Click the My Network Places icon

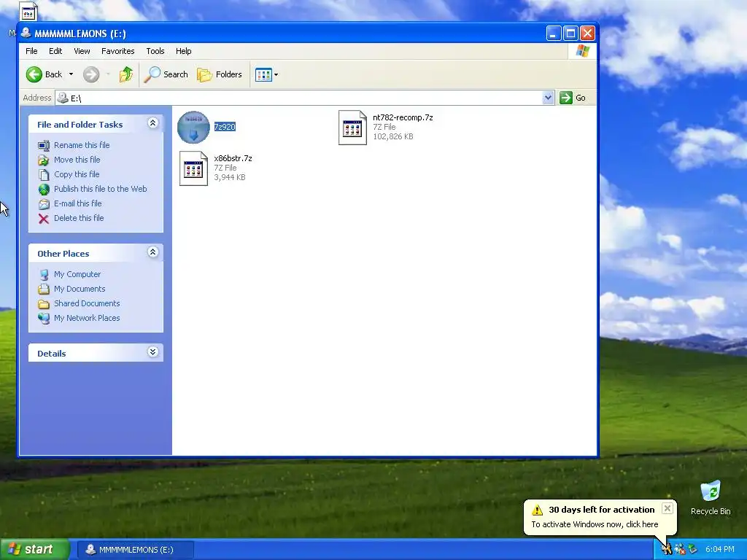pos(44,318)
